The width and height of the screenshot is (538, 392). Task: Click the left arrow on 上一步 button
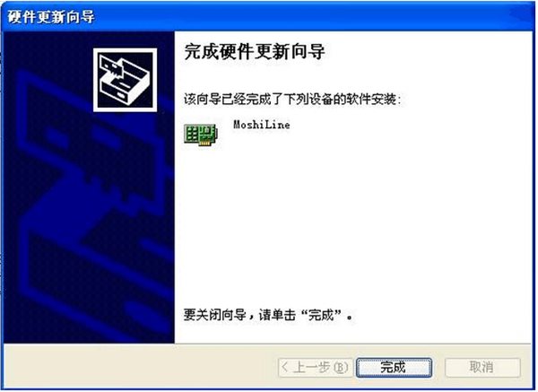(284, 368)
